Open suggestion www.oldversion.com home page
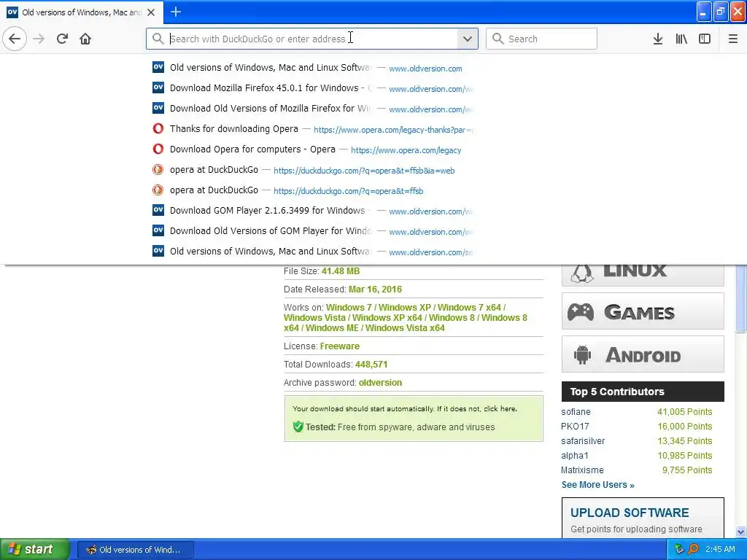 click(x=312, y=68)
